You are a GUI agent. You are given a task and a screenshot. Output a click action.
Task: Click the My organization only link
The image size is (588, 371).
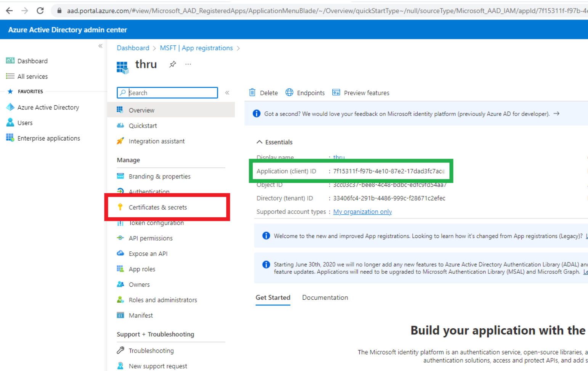[x=362, y=212]
